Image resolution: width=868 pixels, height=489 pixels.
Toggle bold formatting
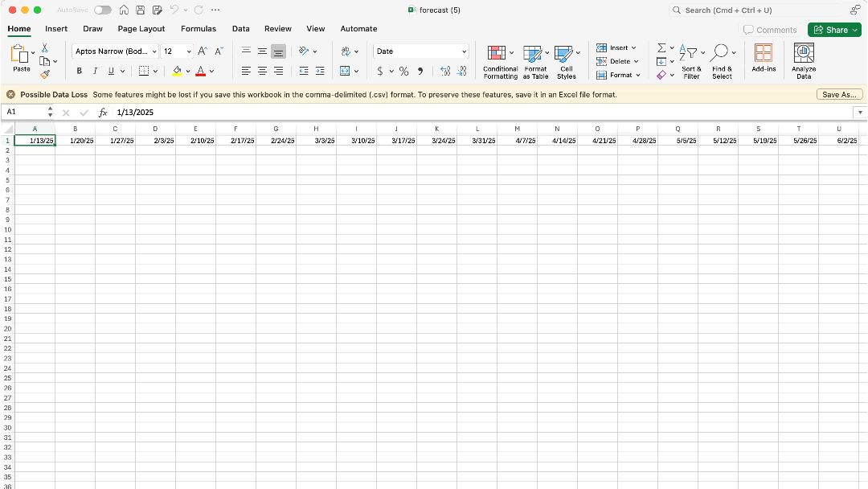pyautogui.click(x=78, y=71)
